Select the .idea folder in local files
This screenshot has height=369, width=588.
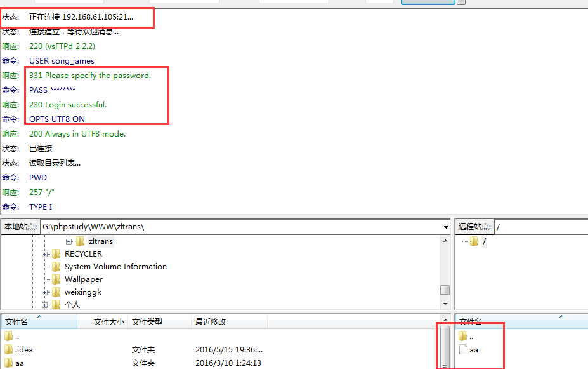23,349
